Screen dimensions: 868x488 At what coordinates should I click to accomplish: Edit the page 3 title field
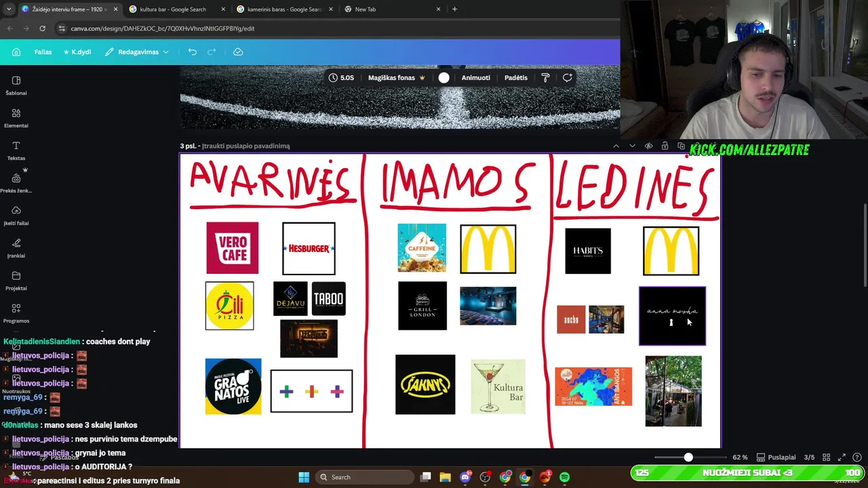[x=247, y=146]
